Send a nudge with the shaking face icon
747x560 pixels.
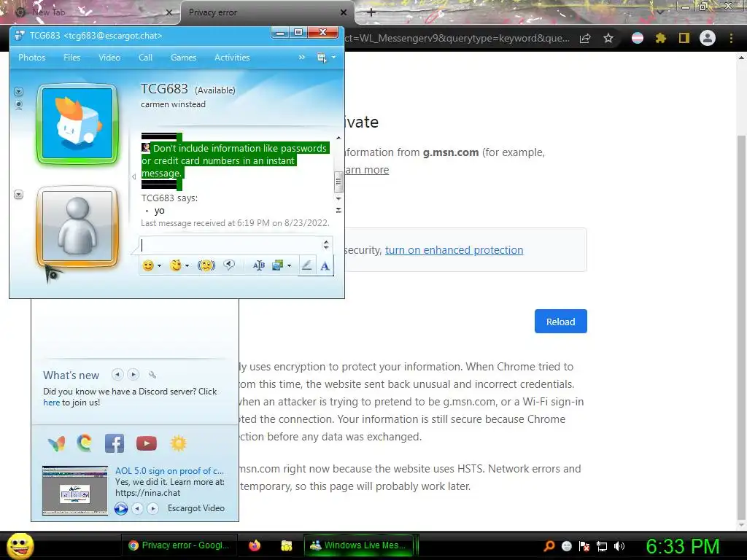pyautogui.click(x=206, y=265)
